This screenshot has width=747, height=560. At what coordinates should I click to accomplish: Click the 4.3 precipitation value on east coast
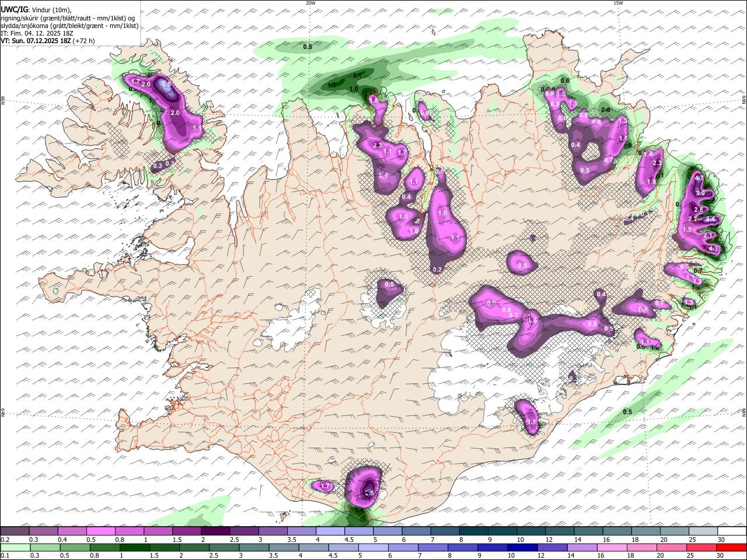coord(713,249)
